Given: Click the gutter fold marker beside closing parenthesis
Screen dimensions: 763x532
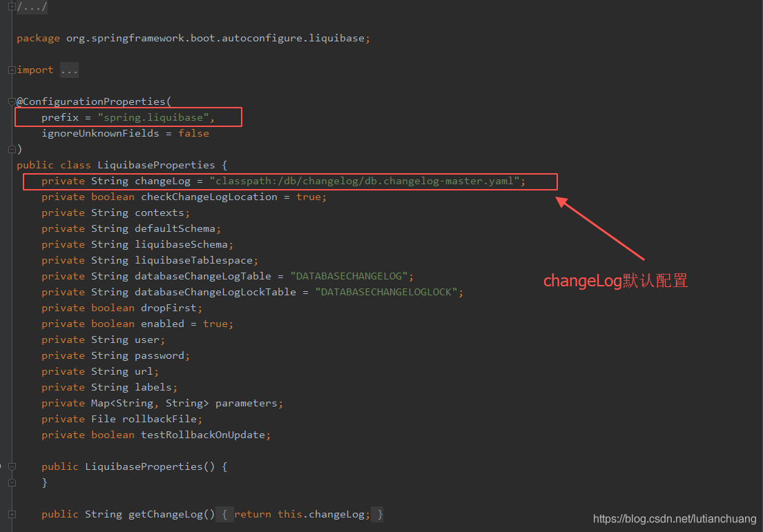Looking at the screenshot, I should click(x=11, y=148).
